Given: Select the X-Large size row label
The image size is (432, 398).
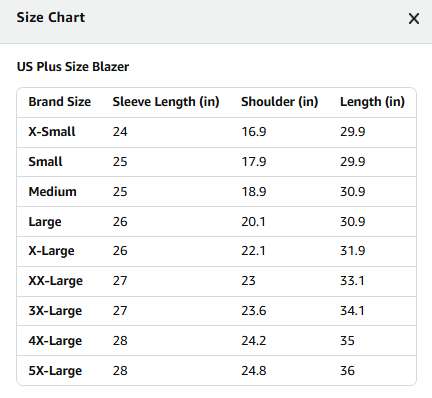Looking at the screenshot, I should coord(51,251).
